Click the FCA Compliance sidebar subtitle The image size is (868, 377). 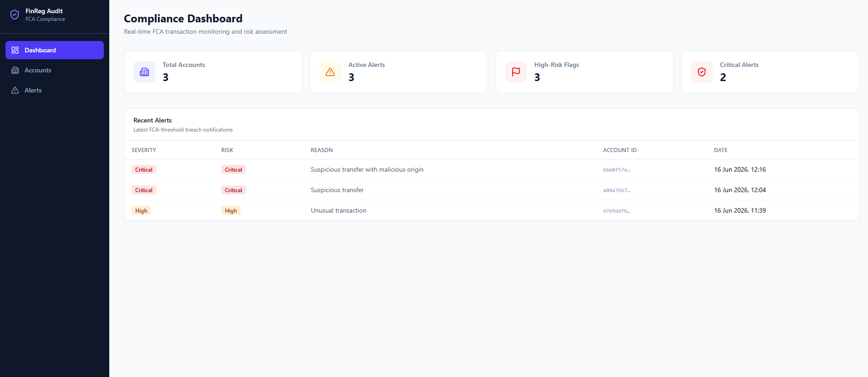[45, 19]
